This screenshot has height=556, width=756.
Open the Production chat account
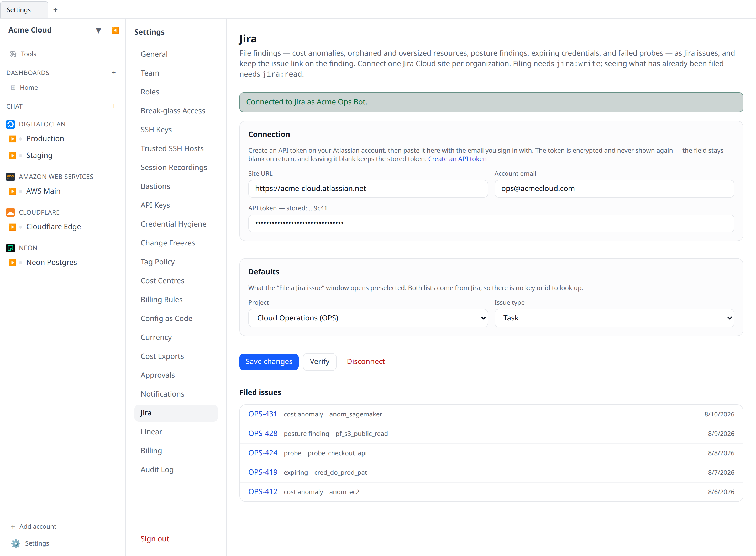[x=45, y=139]
